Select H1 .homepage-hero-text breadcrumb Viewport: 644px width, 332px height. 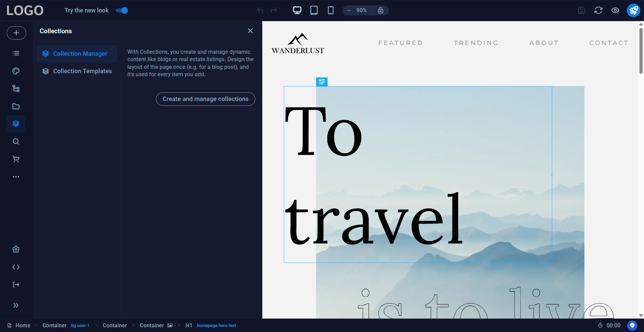[x=211, y=326]
